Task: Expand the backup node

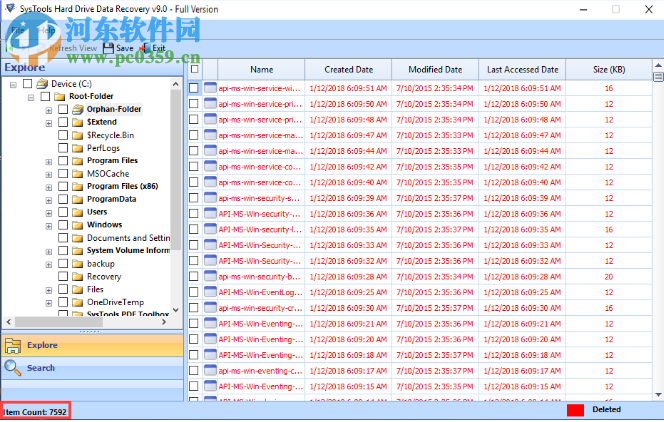Action: [x=49, y=265]
